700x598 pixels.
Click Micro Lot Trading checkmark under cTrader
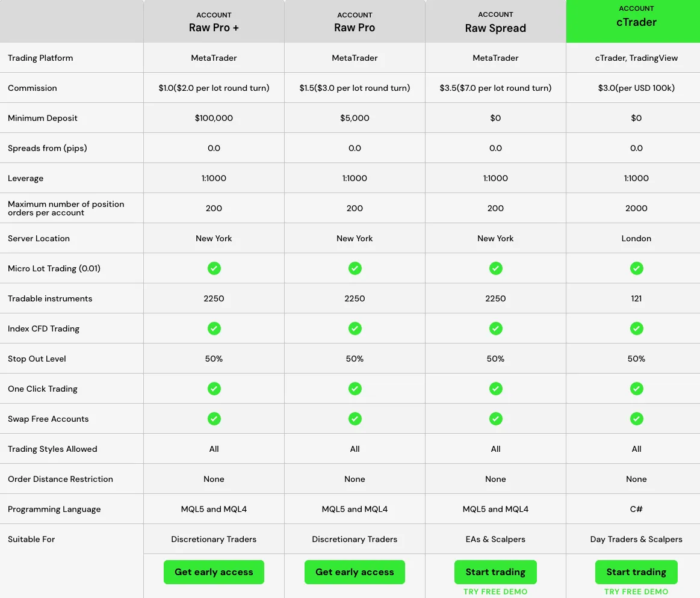pos(637,268)
